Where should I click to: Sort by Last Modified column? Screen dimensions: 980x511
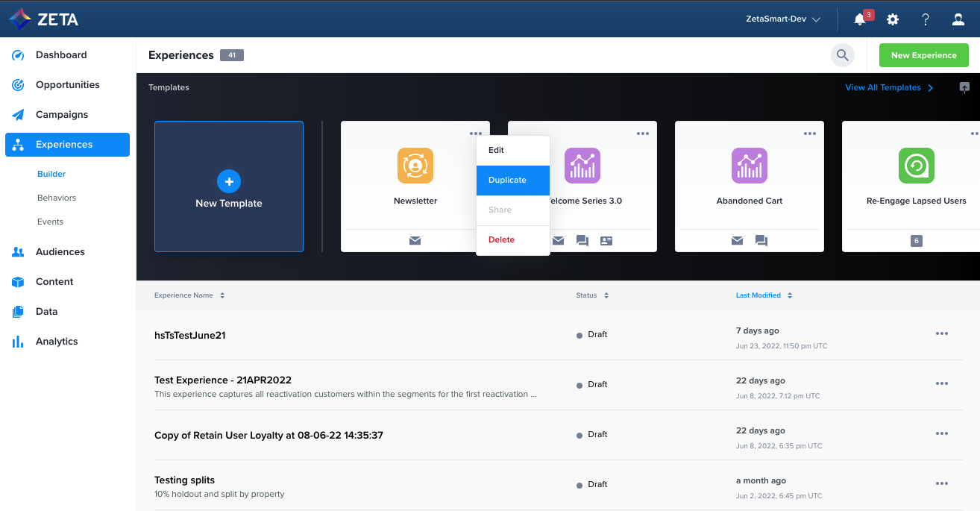764,295
